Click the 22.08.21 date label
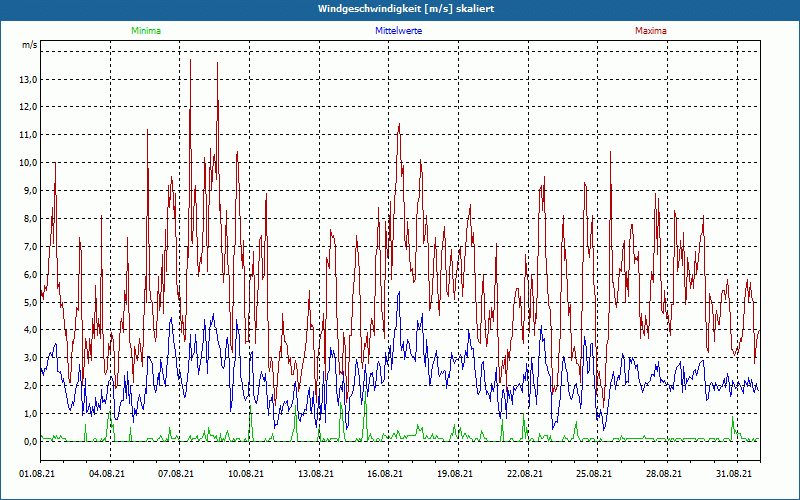The height and width of the screenshot is (500, 800). 525,474
